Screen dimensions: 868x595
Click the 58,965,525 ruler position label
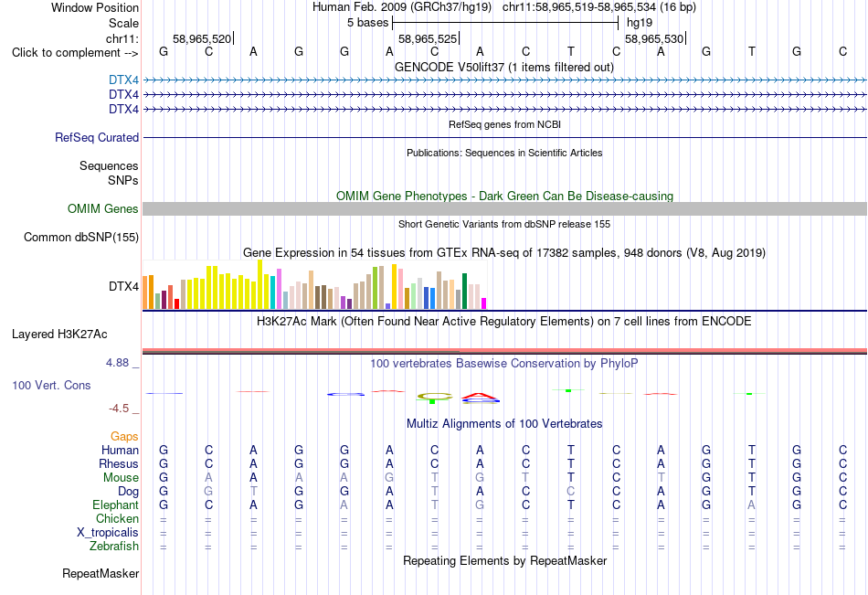tap(428, 38)
